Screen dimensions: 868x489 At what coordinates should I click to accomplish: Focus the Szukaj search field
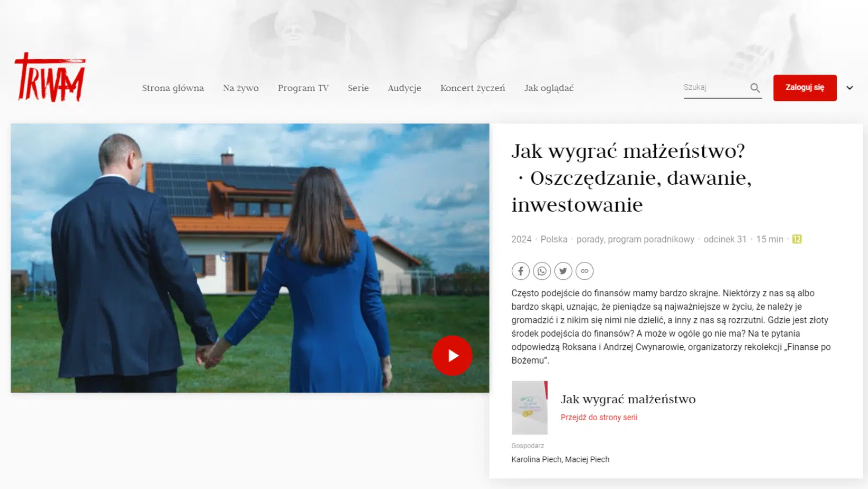click(715, 87)
